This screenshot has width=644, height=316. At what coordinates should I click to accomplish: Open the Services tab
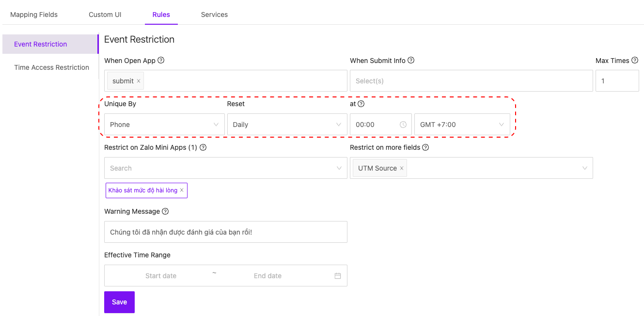(x=214, y=15)
